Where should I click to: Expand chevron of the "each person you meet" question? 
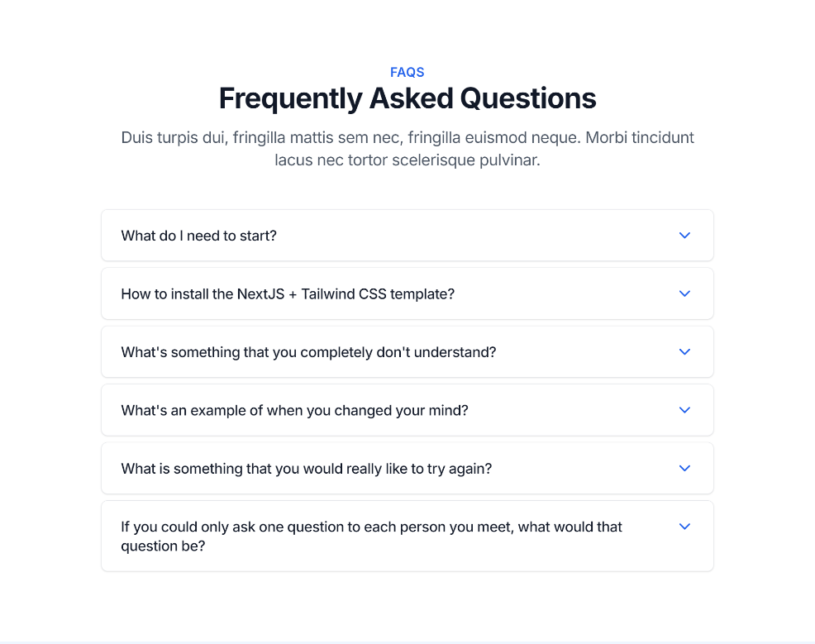coord(684,527)
